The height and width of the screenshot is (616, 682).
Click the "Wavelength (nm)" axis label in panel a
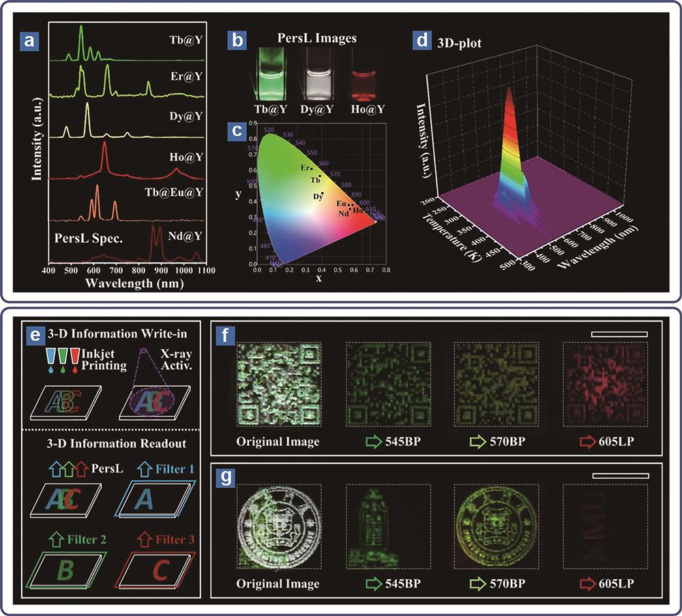pyautogui.click(x=134, y=284)
